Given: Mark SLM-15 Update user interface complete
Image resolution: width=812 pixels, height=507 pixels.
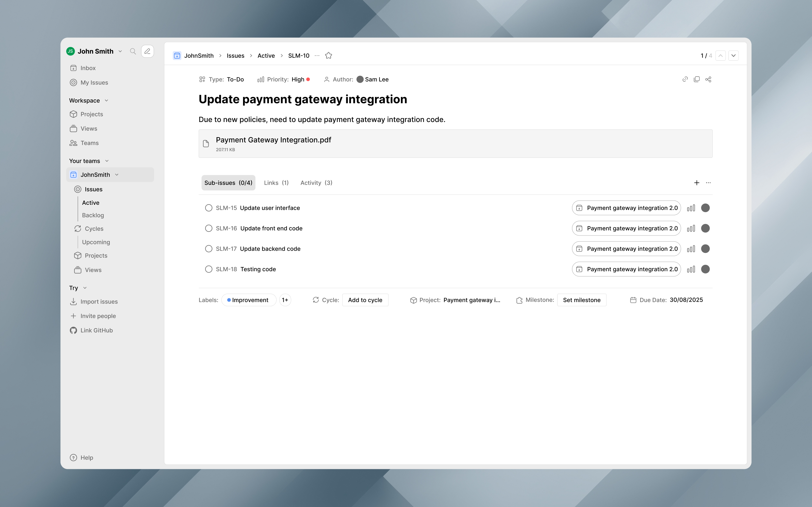Looking at the screenshot, I should [209, 208].
